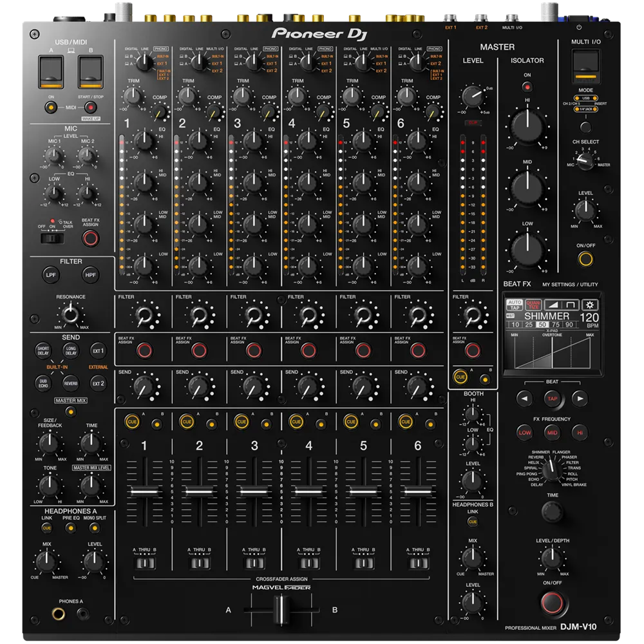Select the square waveform icon on the display

[x=569, y=305]
